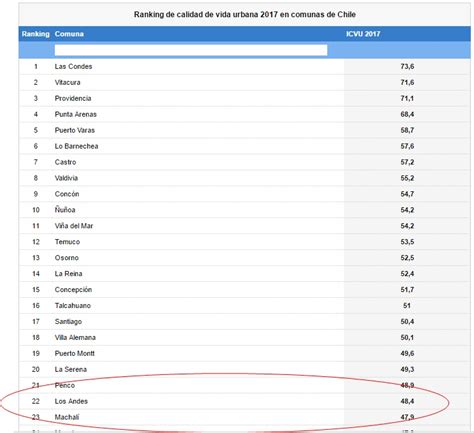Select the Los Andes row
474x433 pixels.
click(x=244, y=401)
